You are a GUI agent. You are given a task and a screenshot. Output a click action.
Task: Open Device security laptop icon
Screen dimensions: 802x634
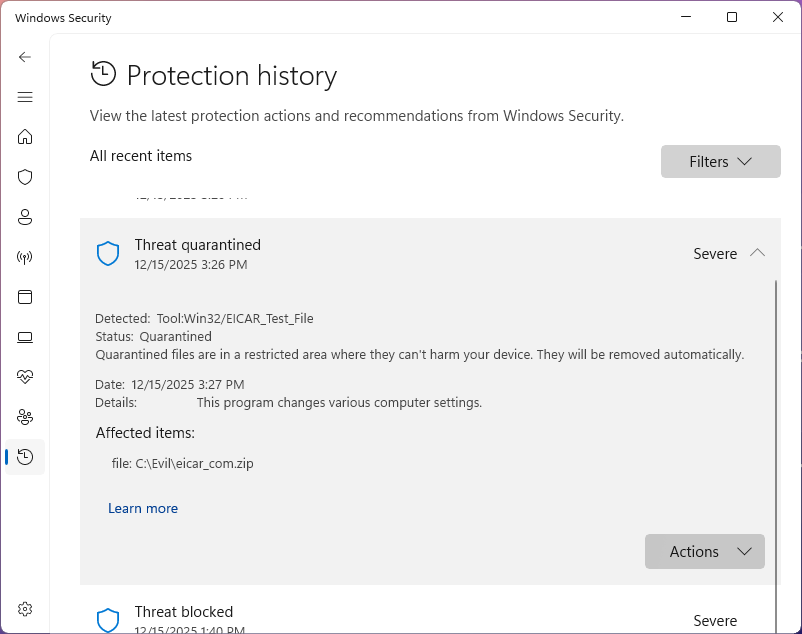[x=25, y=337]
